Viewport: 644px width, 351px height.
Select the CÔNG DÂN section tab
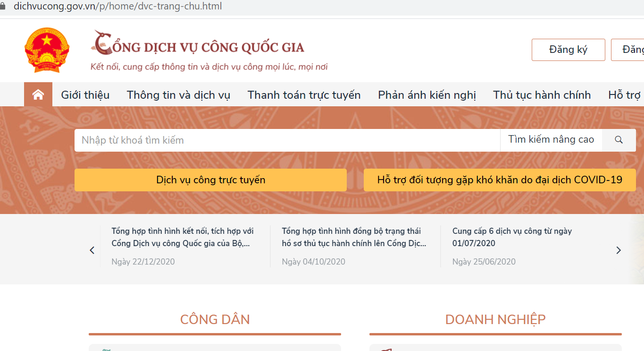[x=215, y=319]
